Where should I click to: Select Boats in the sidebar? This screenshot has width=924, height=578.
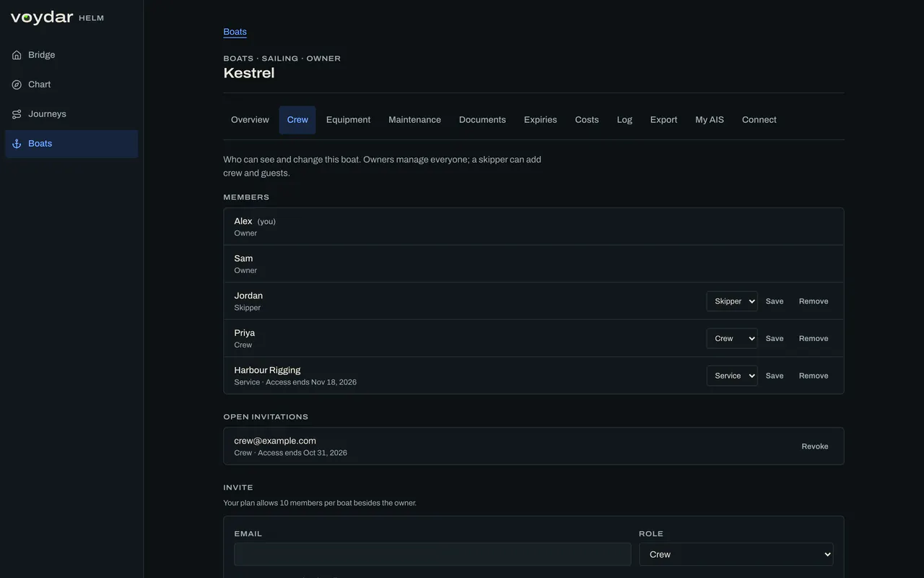[71, 144]
